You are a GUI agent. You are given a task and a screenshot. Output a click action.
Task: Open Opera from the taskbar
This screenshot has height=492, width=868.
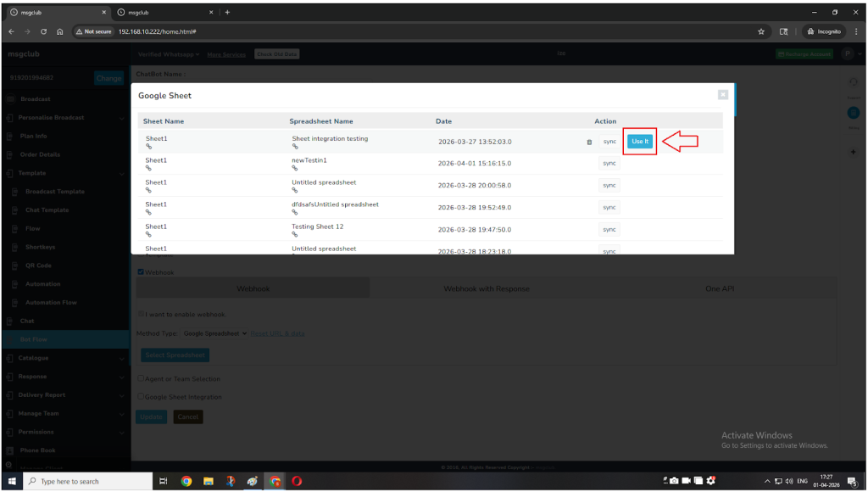(298, 481)
